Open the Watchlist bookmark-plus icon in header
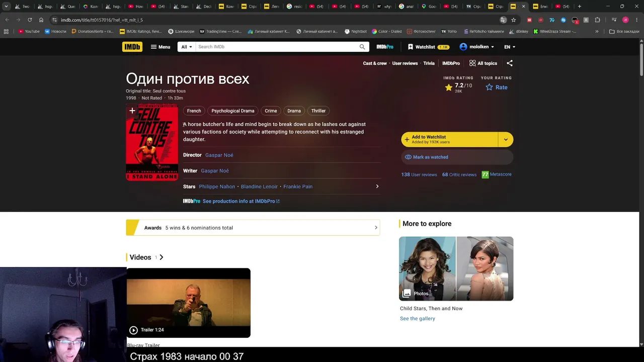Image resolution: width=644 pixels, height=362 pixels. 411,47
